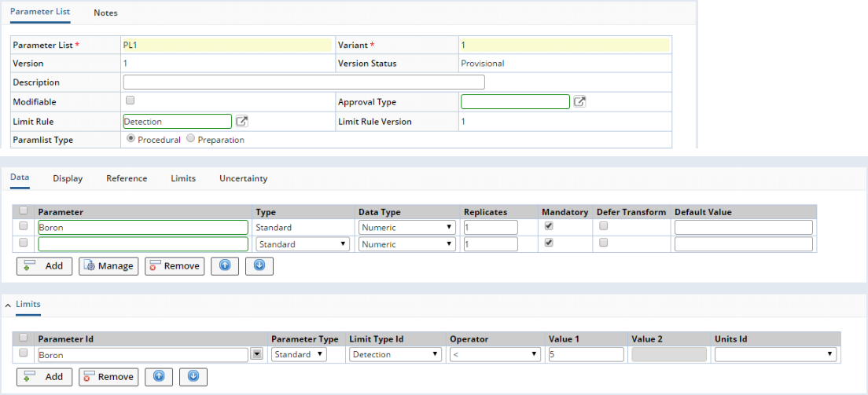
Task: Click the Approval Type input field
Action: point(516,102)
